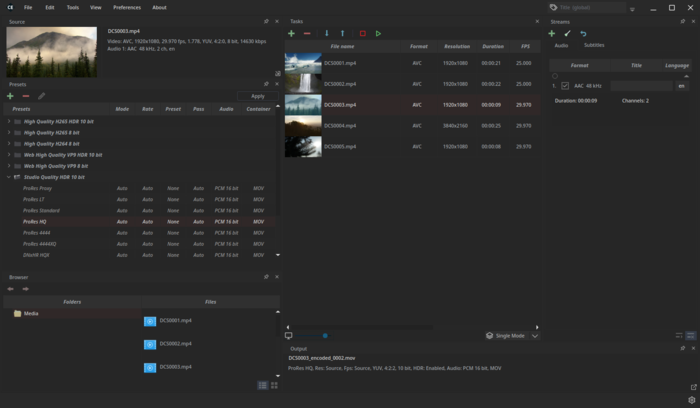Click the undo arrow in Streams panel

(583, 34)
